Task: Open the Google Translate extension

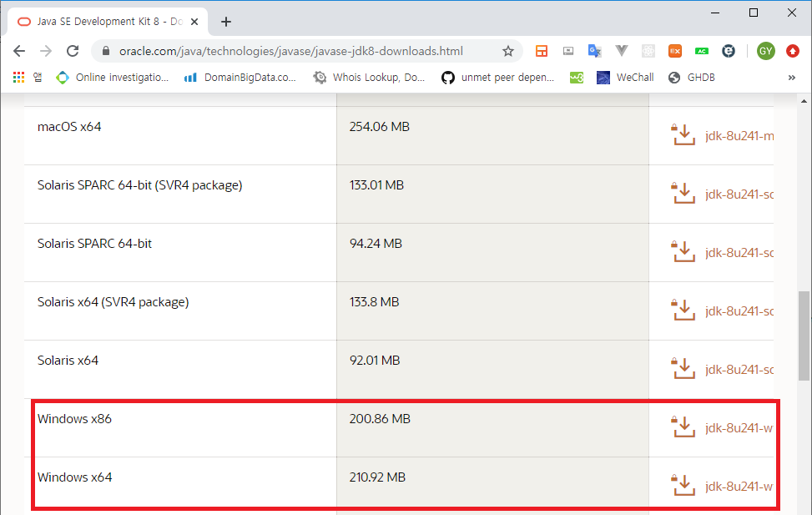Action: 594,51
